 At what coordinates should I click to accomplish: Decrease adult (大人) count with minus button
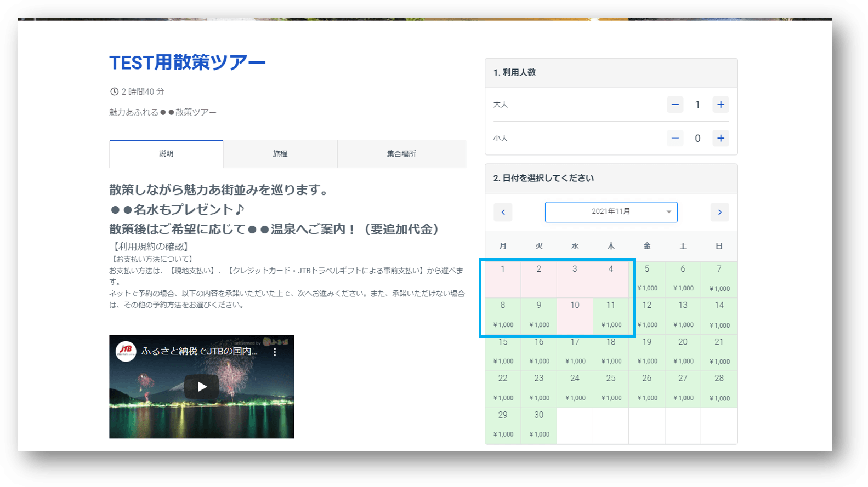click(x=675, y=105)
